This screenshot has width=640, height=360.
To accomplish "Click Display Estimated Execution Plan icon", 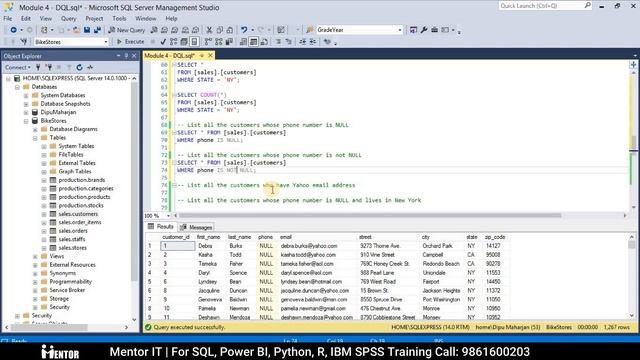I will 173,42.
